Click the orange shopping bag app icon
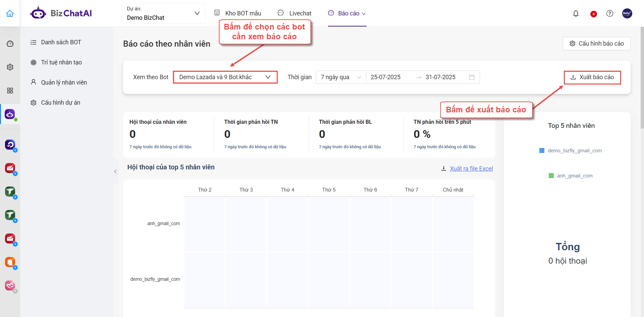Viewport: 644px width, 317px height. [x=10, y=262]
